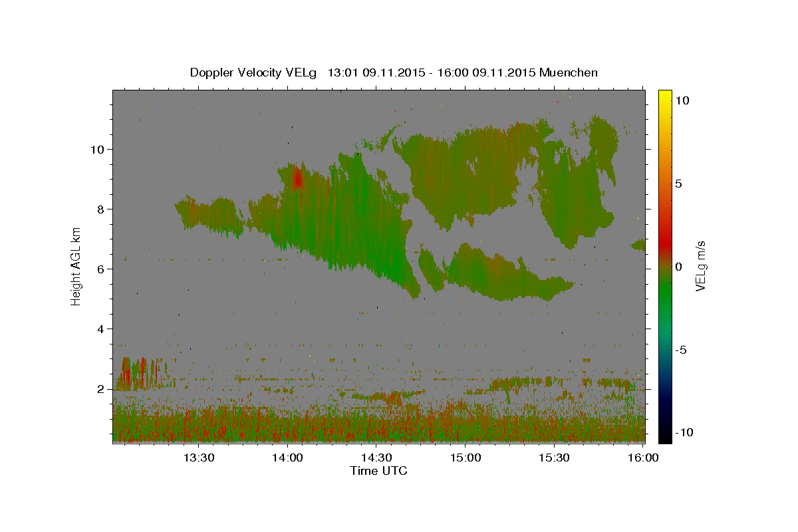Click the 16:00 time tick label
This screenshot has width=798, height=532.
click(x=643, y=458)
